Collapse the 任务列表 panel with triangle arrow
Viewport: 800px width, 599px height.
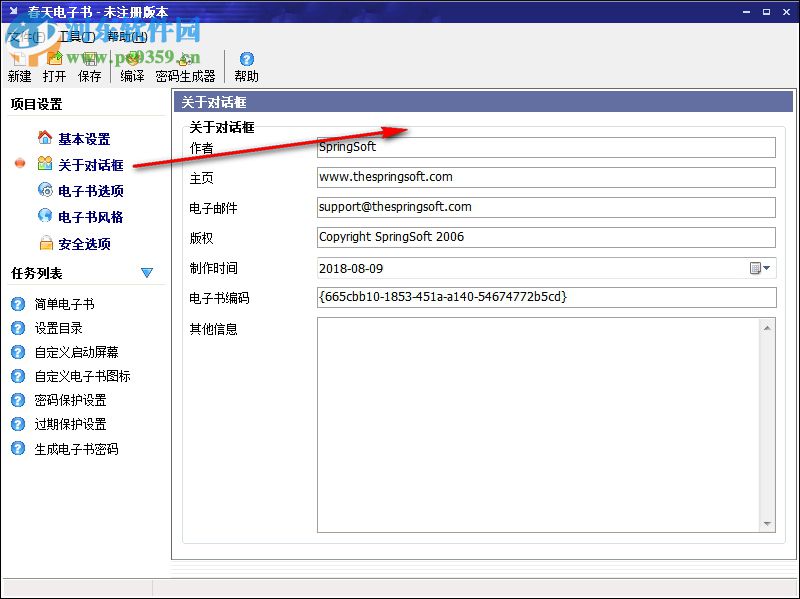(x=147, y=272)
